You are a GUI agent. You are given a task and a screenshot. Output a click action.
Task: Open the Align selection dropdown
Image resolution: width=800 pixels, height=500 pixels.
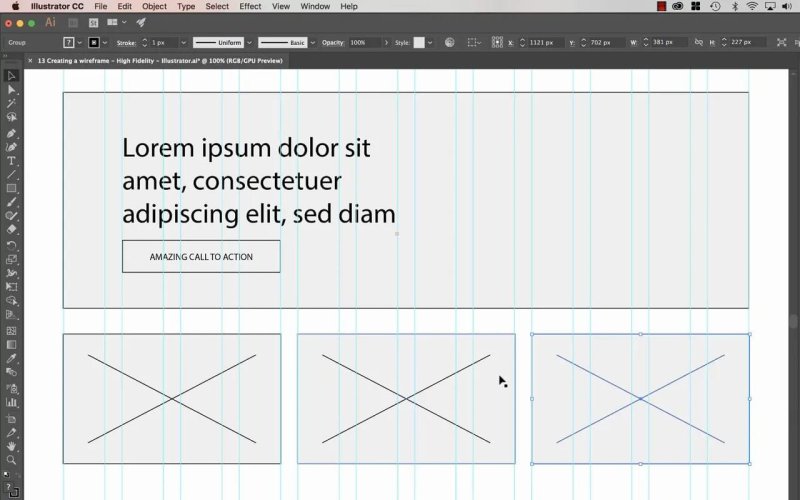coord(474,42)
